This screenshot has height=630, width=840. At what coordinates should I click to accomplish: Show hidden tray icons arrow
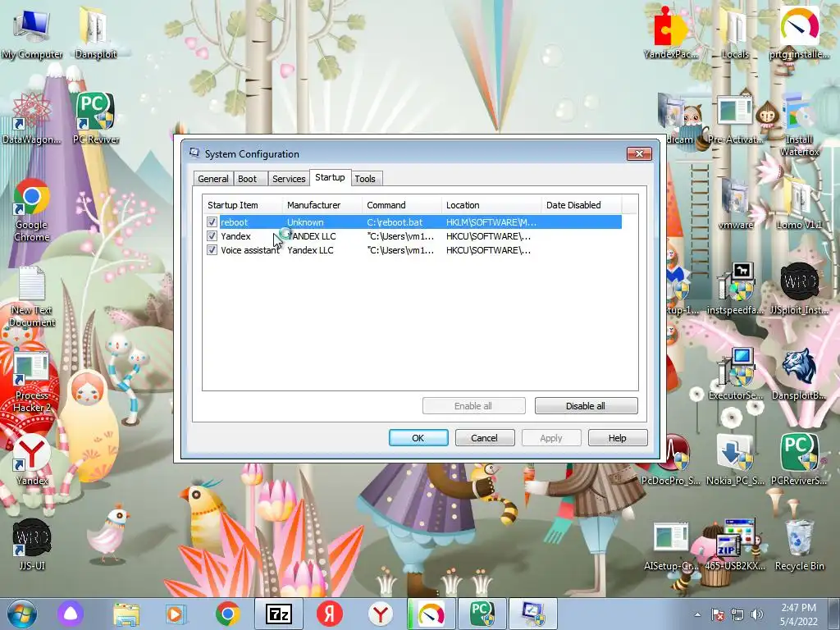click(x=697, y=615)
